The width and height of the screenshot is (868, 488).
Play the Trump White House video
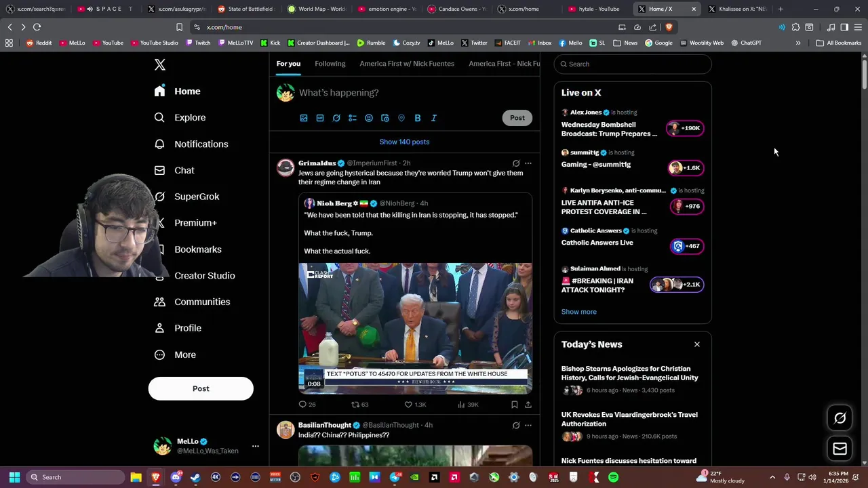click(415, 328)
